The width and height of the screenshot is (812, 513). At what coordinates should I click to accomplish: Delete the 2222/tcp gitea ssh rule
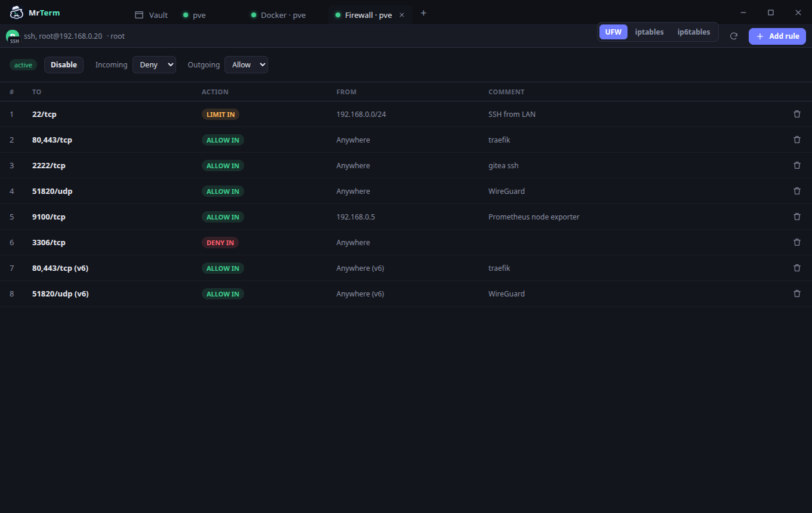coord(797,165)
